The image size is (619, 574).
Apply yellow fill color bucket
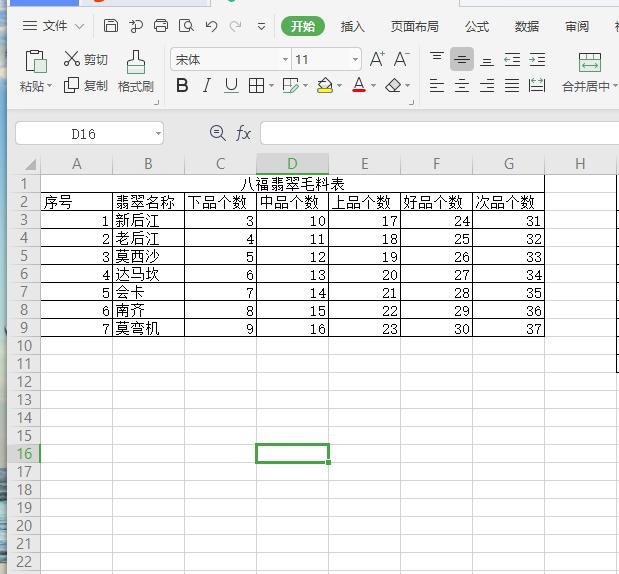325,85
